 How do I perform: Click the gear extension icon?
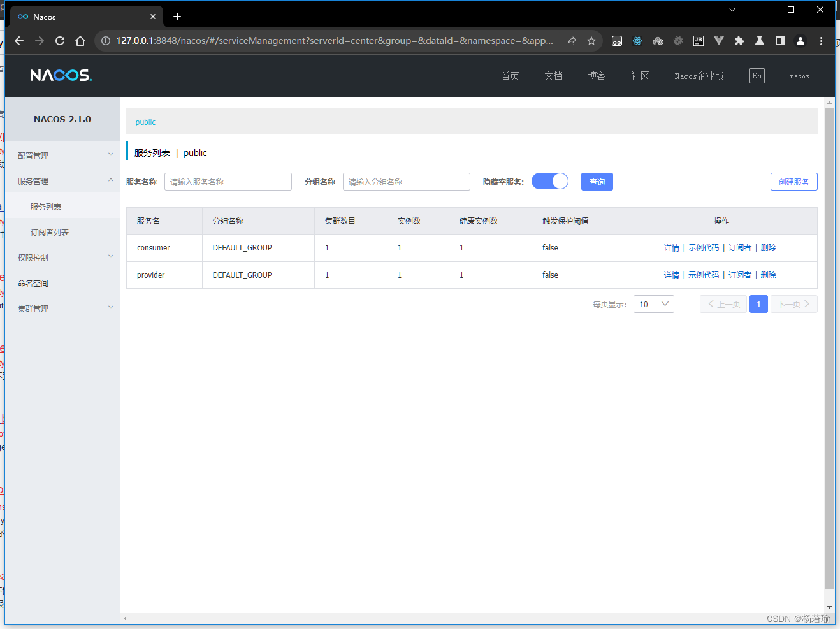tap(678, 41)
